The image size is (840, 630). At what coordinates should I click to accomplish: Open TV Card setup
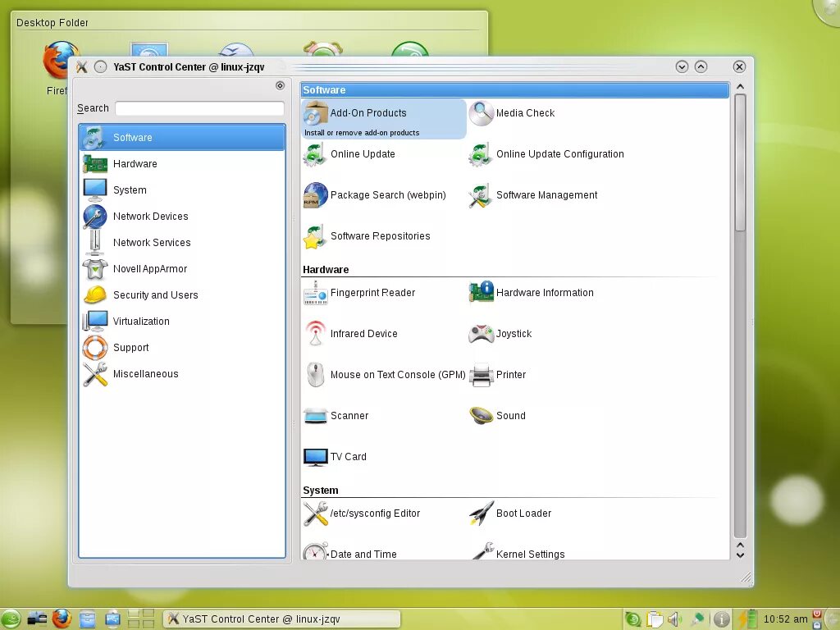coord(335,457)
